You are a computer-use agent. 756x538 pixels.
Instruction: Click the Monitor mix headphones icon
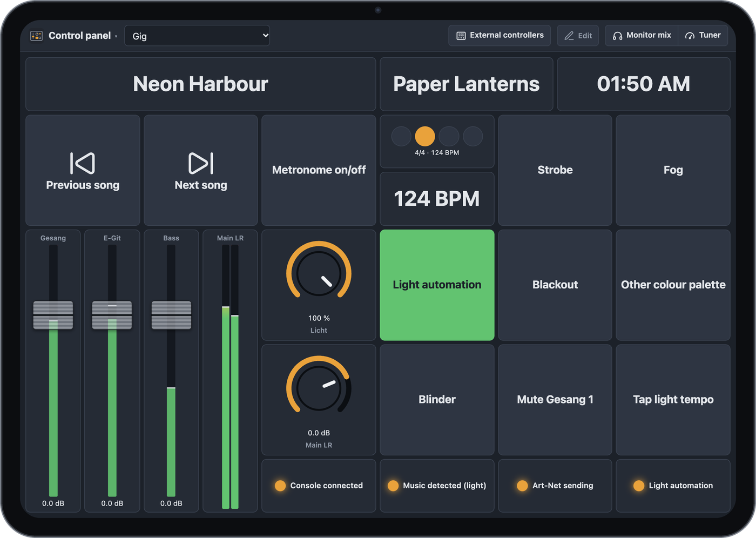(617, 36)
